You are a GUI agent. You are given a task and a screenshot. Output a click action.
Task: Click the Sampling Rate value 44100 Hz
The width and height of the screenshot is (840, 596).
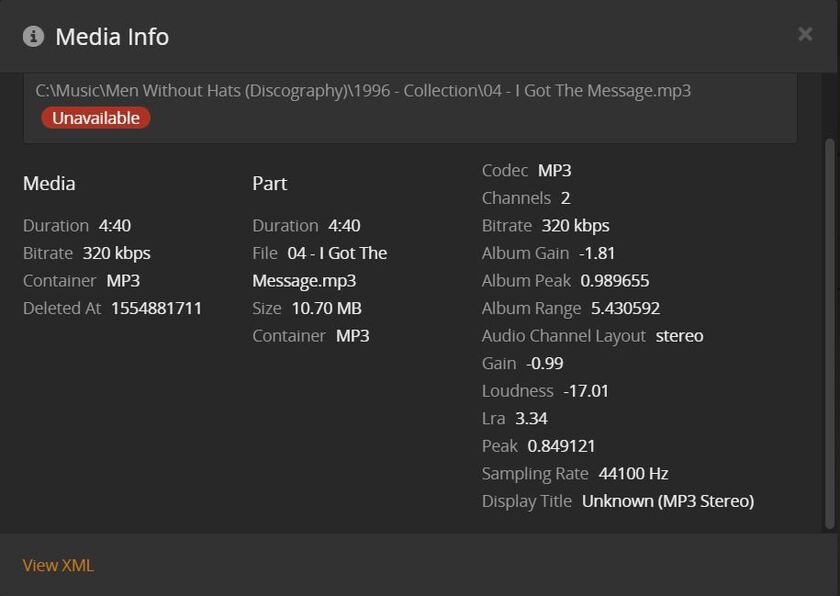633,473
